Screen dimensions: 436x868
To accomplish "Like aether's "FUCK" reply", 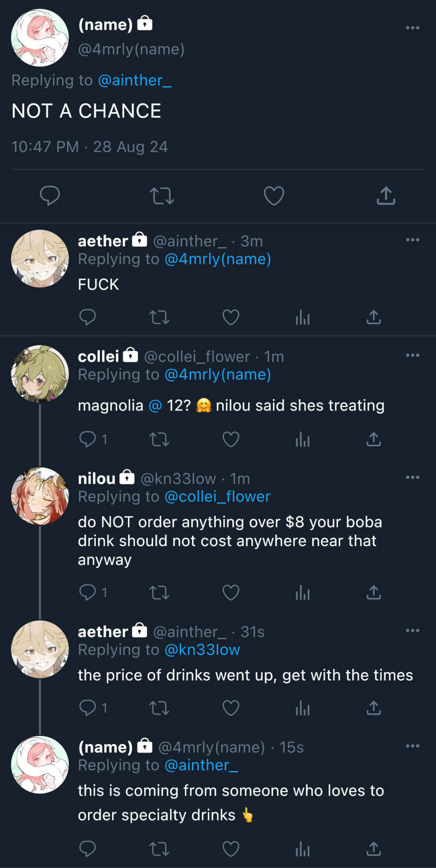I will (x=231, y=317).
